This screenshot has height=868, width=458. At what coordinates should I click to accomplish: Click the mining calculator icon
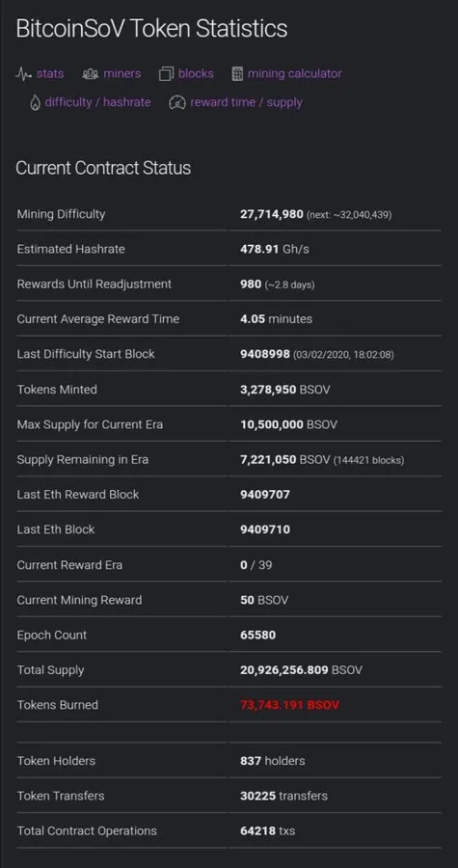237,73
